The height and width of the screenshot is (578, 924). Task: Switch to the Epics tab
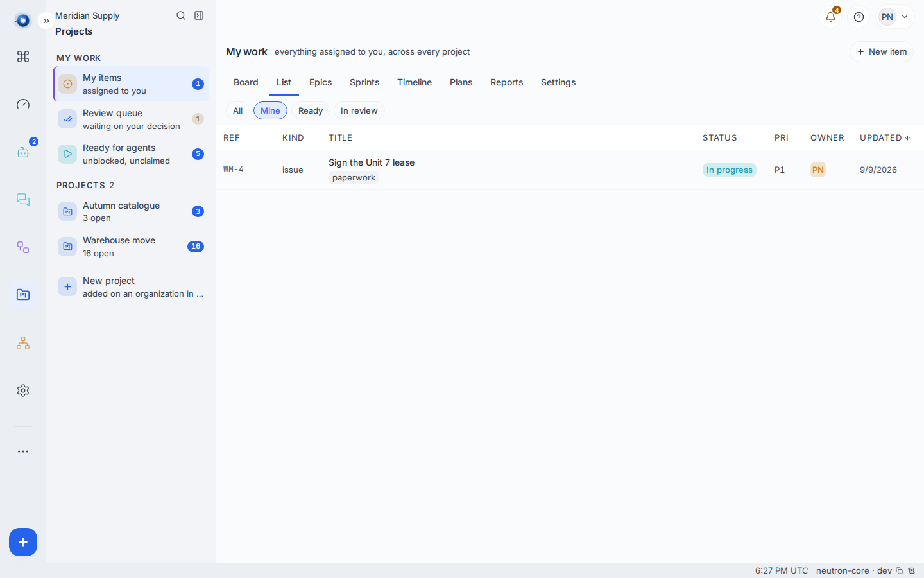click(320, 82)
